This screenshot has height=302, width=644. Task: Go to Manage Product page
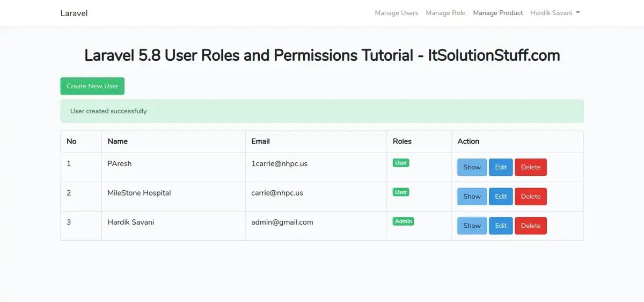[x=497, y=13]
